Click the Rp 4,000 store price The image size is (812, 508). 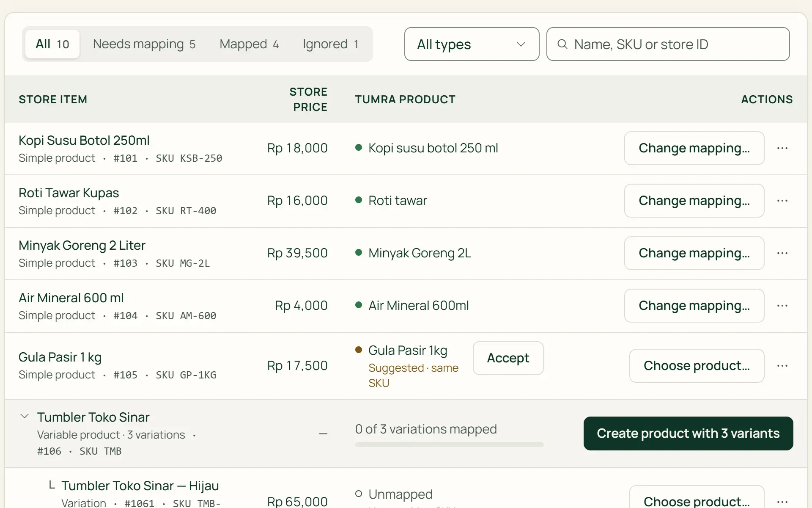click(x=301, y=306)
